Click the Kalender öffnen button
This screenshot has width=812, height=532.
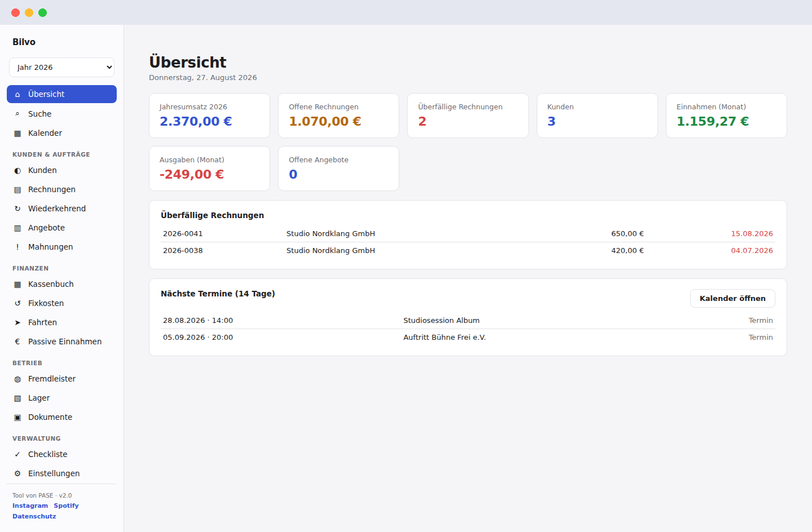click(x=732, y=298)
